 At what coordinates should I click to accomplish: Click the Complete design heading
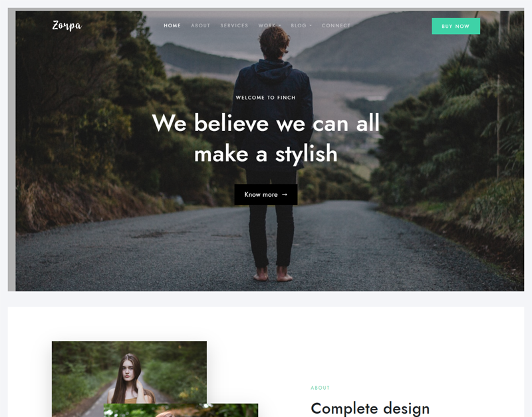point(370,408)
